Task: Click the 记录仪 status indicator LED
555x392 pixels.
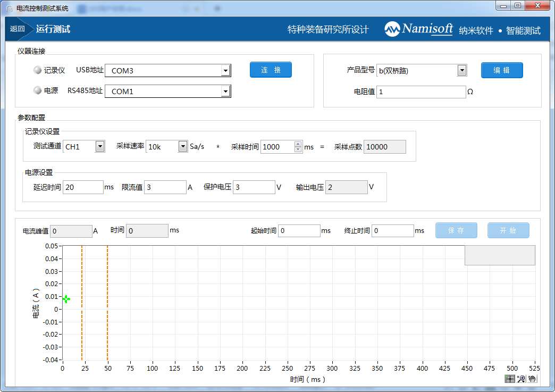Action: [x=37, y=70]
